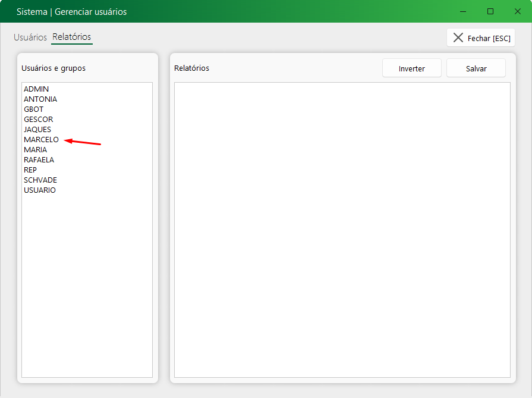Save changes with the Salvar button
The height and width of the screenshot is (398, 532).
point(476,68)
